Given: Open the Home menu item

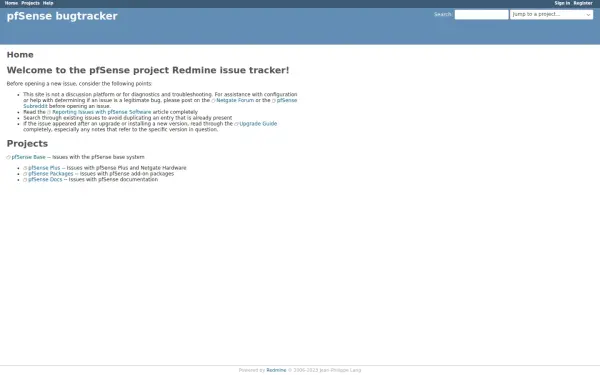Looking at the screenshot, I should 11,3.
